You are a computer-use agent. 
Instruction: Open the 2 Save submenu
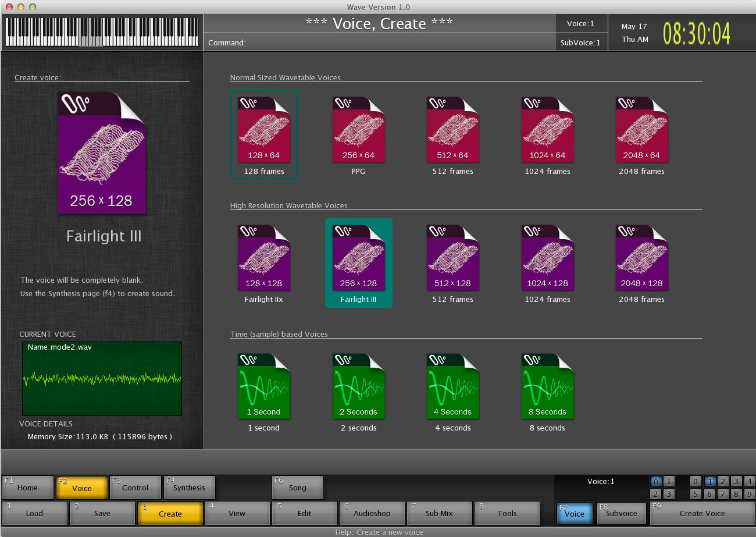[102, 513]
